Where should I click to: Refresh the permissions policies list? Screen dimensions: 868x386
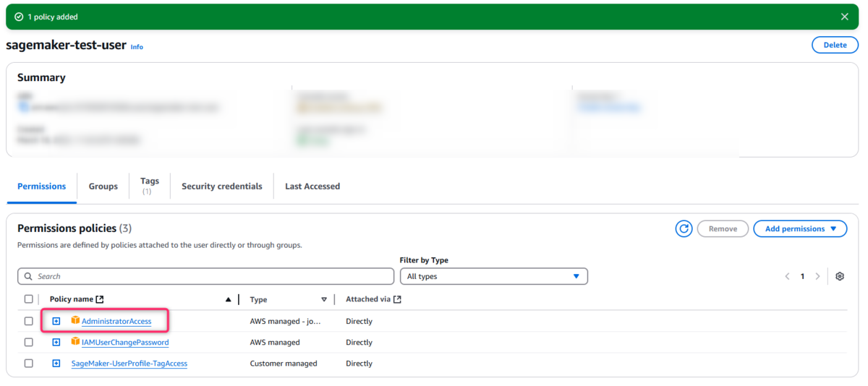tap(684, 228)
